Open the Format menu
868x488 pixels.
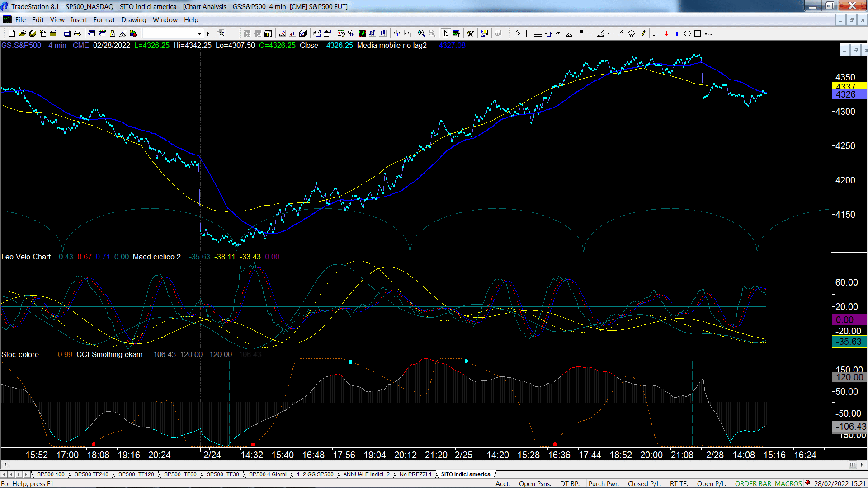(x=104, y=20)
